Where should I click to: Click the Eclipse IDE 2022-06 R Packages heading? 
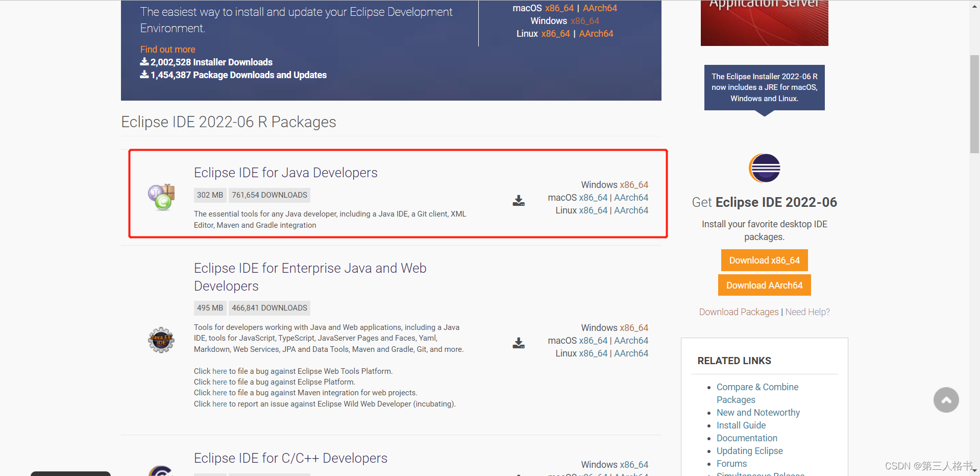(x=229, y=122)
